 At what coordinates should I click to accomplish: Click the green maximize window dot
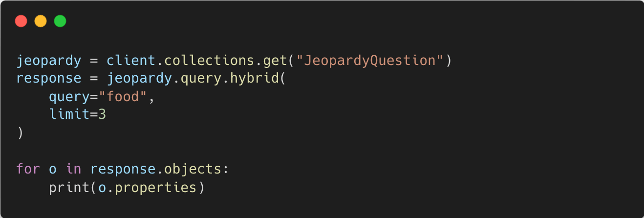tap(60, 21)
